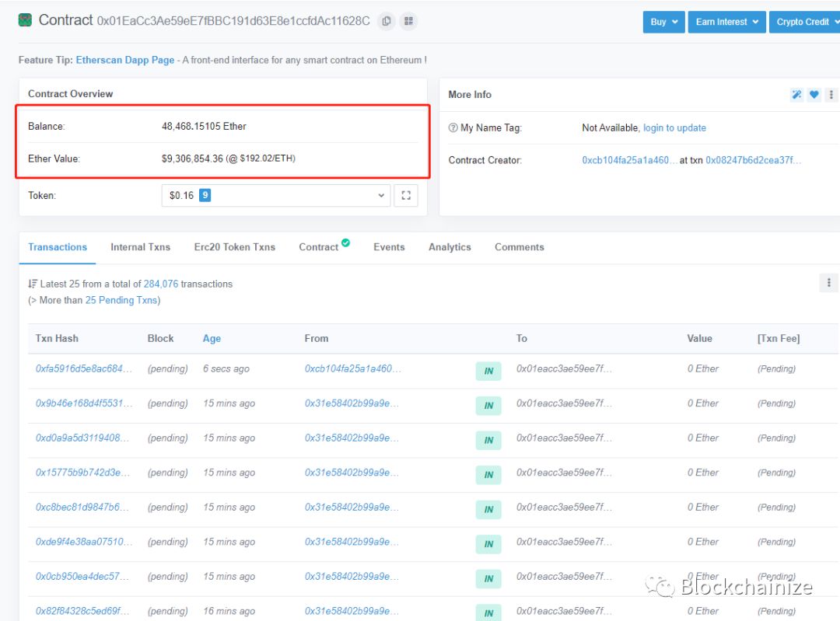View the 25 Pending Txns link

[121, 300]
